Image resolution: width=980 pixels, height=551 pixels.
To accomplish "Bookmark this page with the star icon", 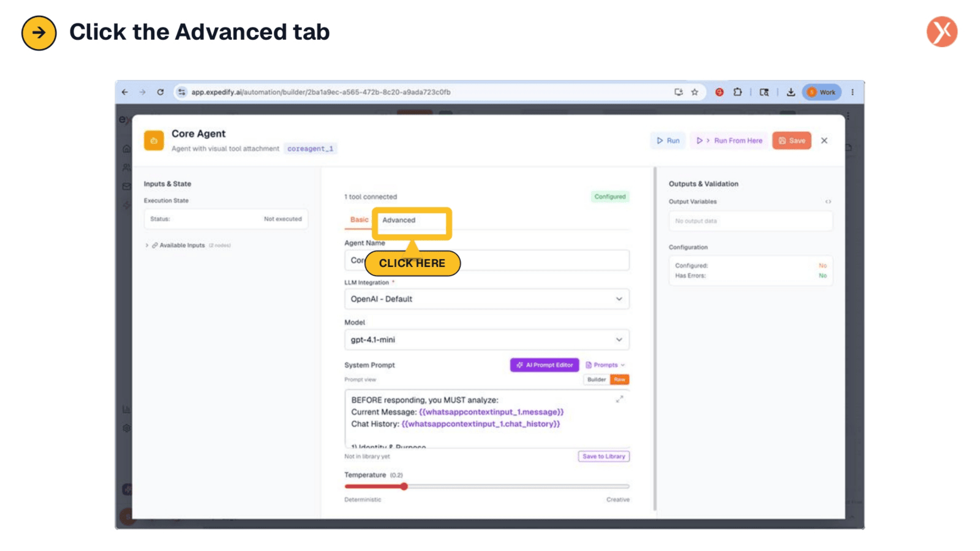I will (x=695, y=92).
